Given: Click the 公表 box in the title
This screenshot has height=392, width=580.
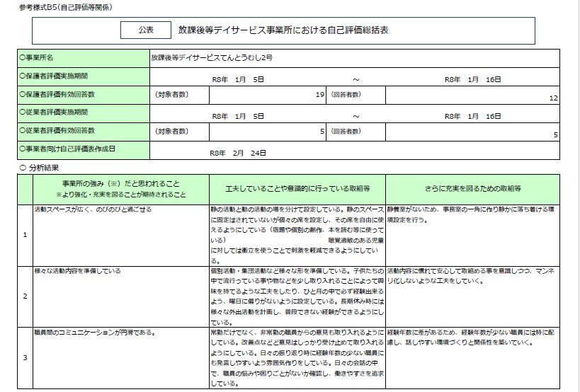Looking at the screenshot, I should pos(145,30).
